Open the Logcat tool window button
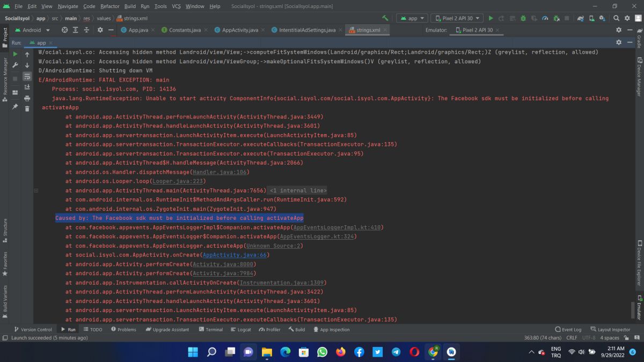Viewport: 644px width, 362px height. pyautogui.click(x=240, y=329)
